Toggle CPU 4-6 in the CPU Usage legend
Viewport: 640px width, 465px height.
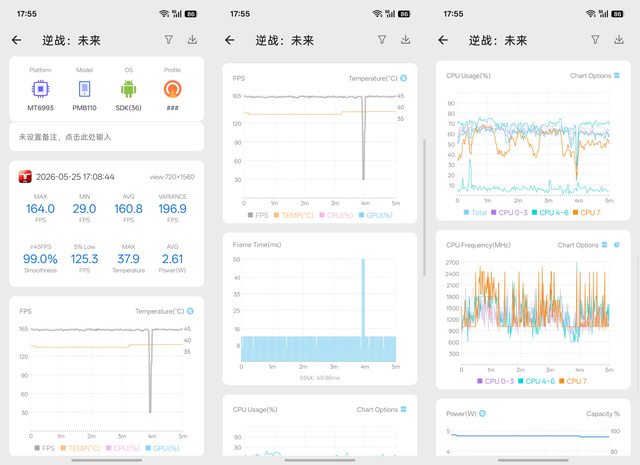(x=550, y=213)
